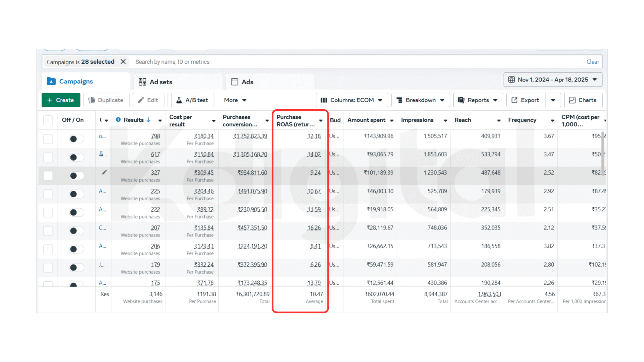The height and width of the screenshot is (362, 644).
Task: Click the Results info icon
Action: point(118,120)
